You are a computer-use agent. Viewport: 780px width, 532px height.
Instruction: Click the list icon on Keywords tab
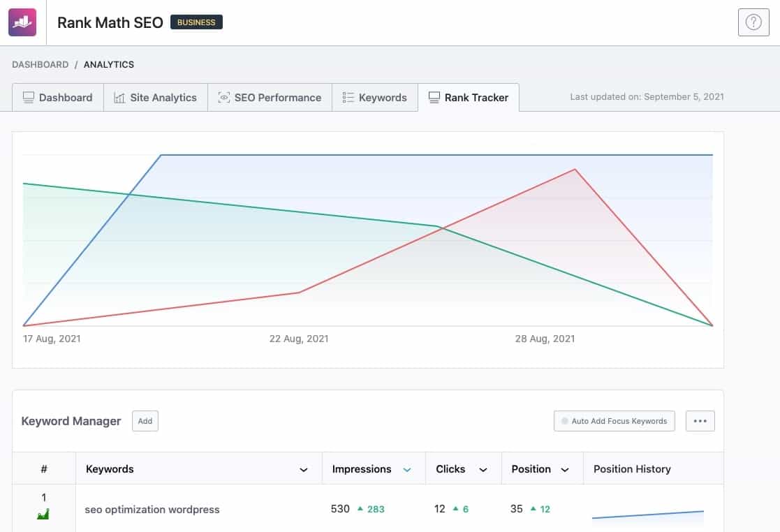pyautogui.click(x=348, y=98)
